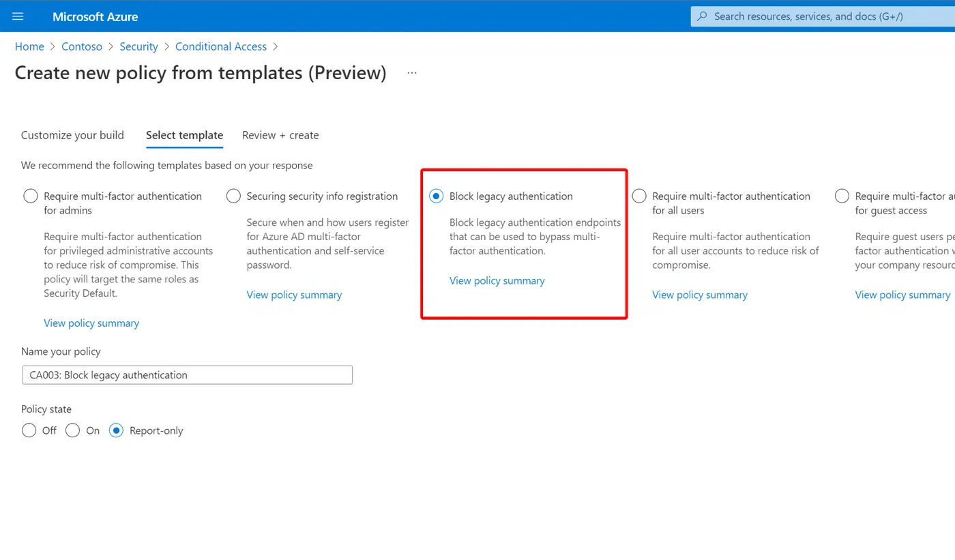Navigate to Home breadcrumb

(x=29, y=46)
